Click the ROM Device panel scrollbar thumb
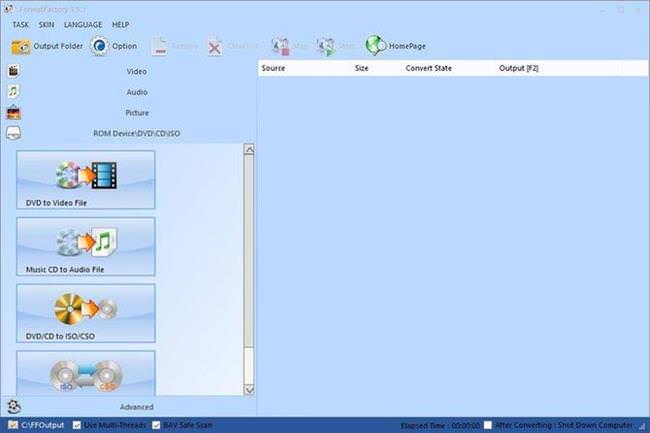Screen dimensions: 650x433 (249, 251)
